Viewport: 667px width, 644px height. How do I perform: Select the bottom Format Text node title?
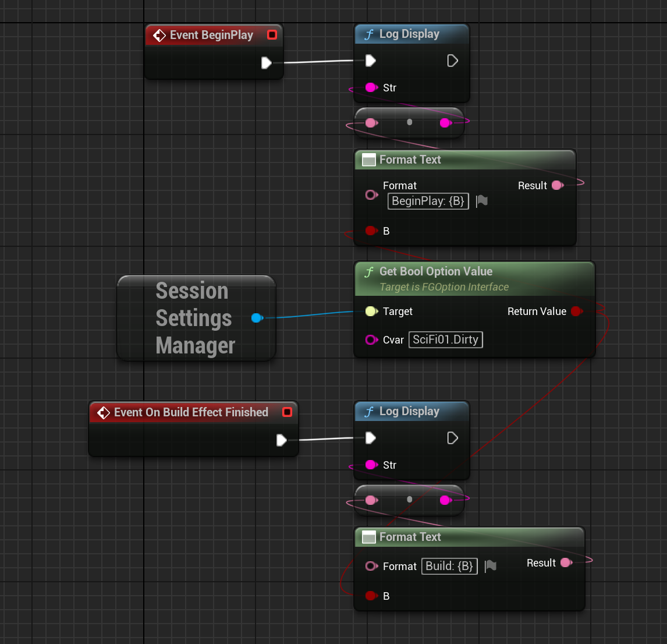tap(410, 537)
